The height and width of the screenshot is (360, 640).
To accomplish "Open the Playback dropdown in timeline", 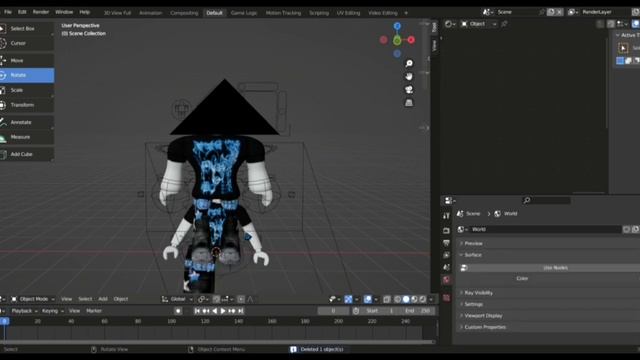I will coord(24,311).
